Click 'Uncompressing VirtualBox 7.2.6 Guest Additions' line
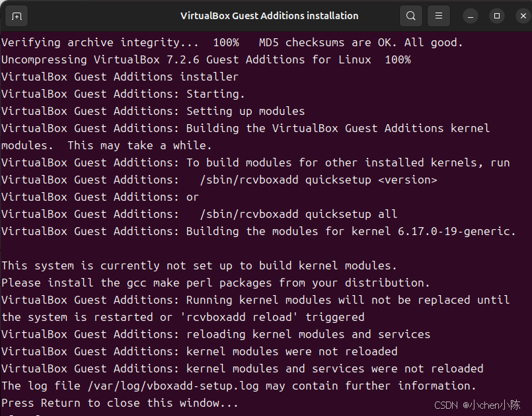Viewport: 532px width, 416px height. 206,60
